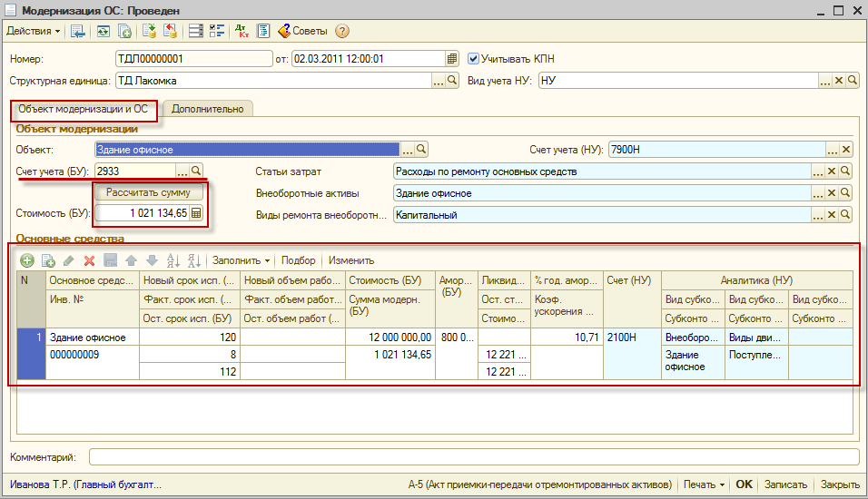Click ellipsis selector for Счет учета (НУ)

click(832, 150)
